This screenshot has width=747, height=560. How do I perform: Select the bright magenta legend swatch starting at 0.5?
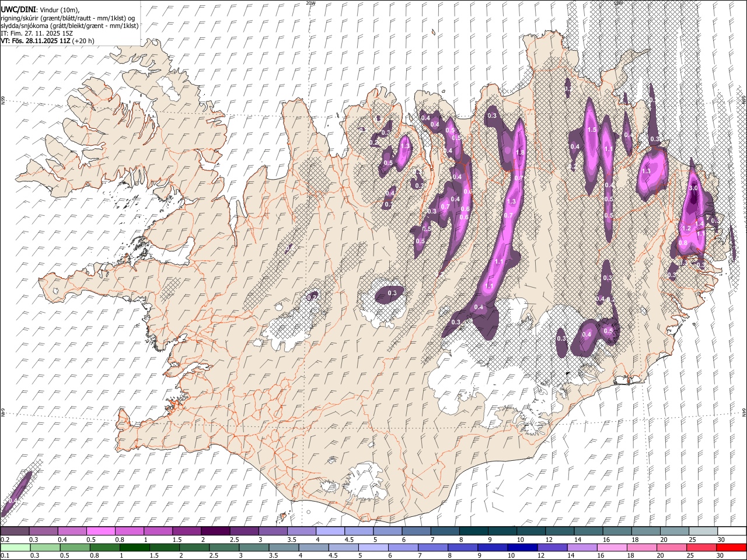[101, 531]
